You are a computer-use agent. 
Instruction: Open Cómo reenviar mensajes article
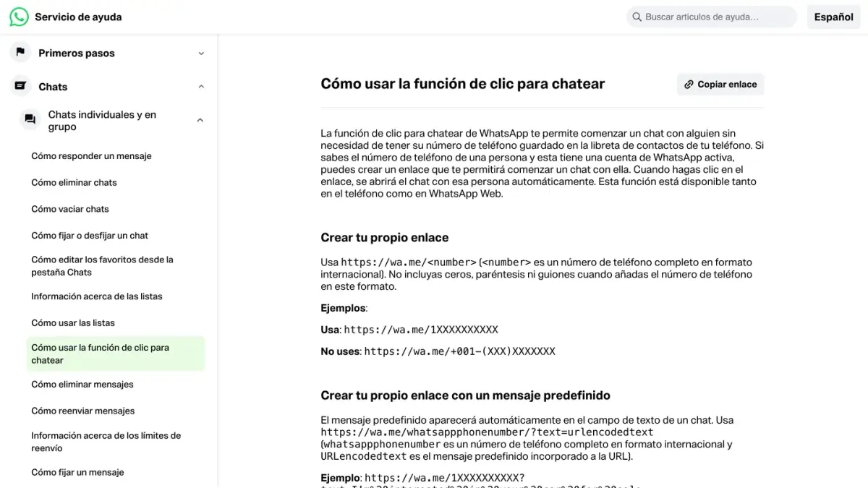[83, 411]
